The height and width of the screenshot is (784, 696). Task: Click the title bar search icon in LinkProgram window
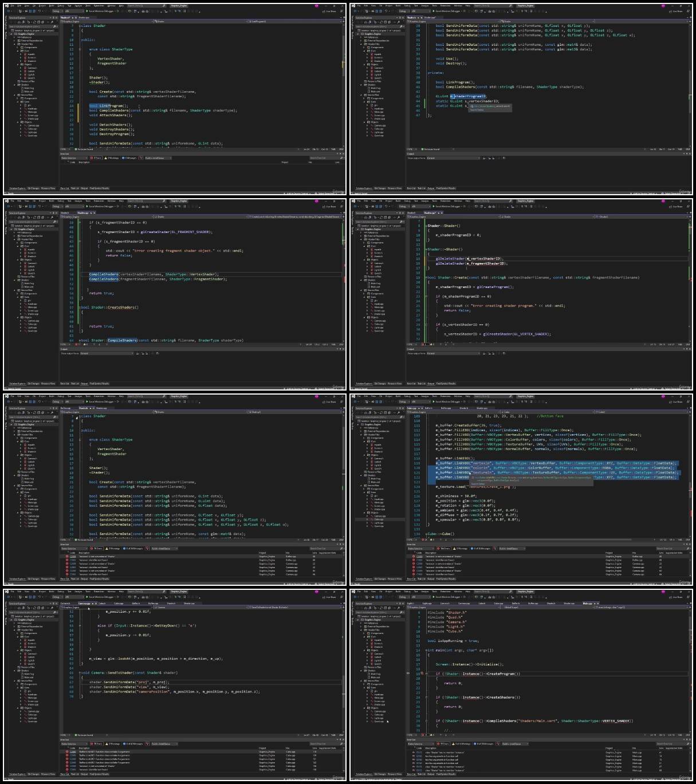tap(164, 5)
